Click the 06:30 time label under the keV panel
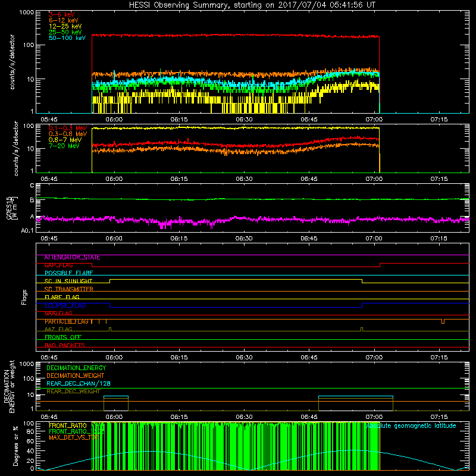This screenshot has width=476, height=476. tap(244, 120)
